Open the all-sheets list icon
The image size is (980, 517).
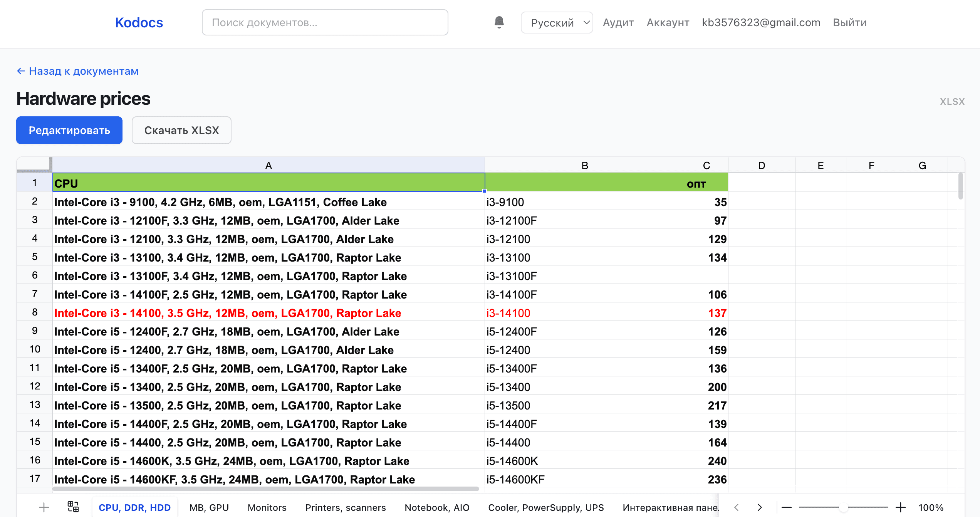tap(73, 507)
